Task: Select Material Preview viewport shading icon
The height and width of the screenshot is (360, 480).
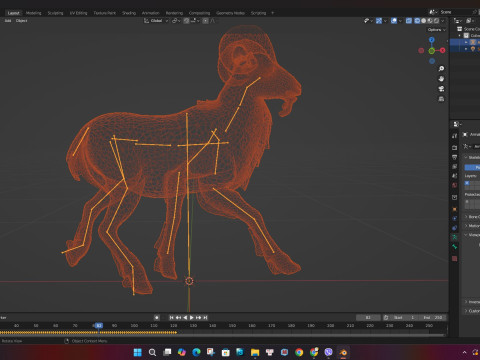Action: click(x=430, y=21)
